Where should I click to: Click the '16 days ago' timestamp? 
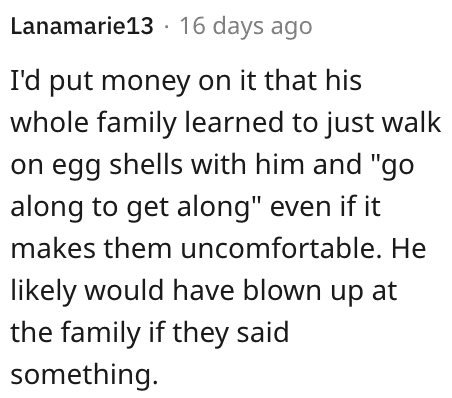[x=246, y=27]
